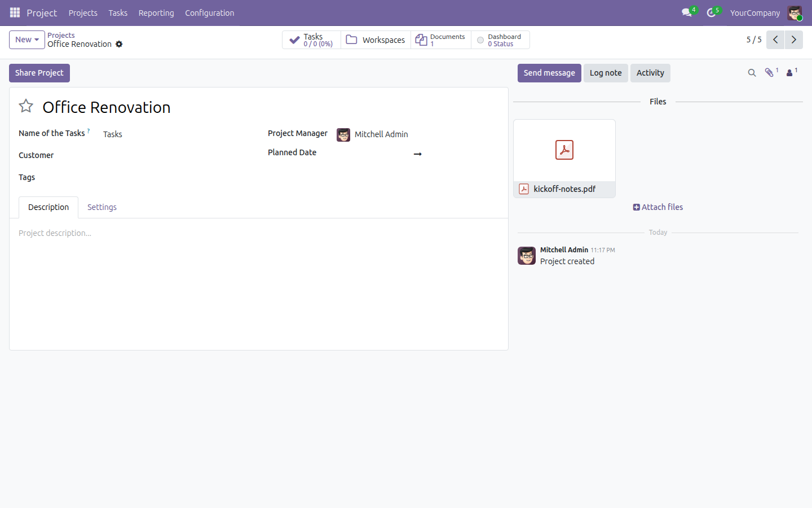Screen dimensions: 812x508
Task: Open the Mitchell Admin user avatar menu
Action: (x=795, y=13)
